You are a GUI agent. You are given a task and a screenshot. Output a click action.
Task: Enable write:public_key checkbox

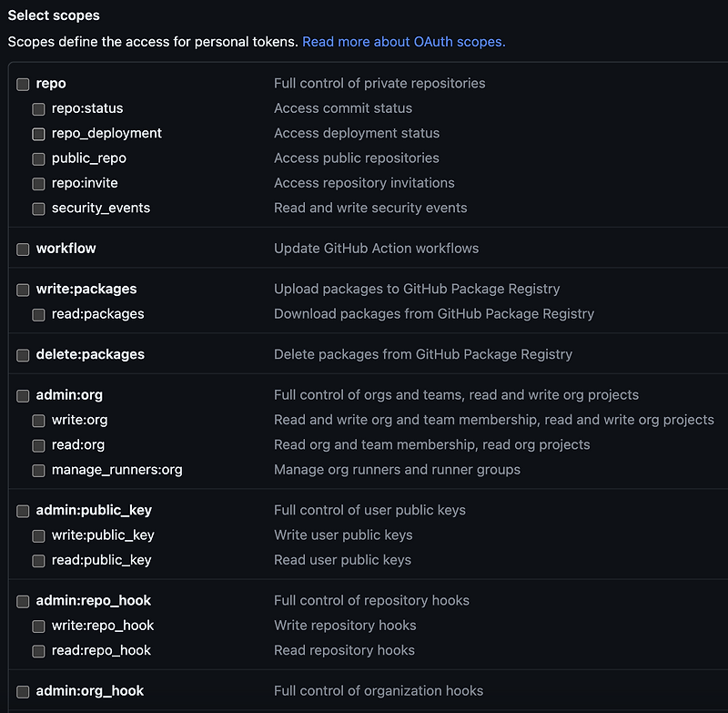point(38,536)
